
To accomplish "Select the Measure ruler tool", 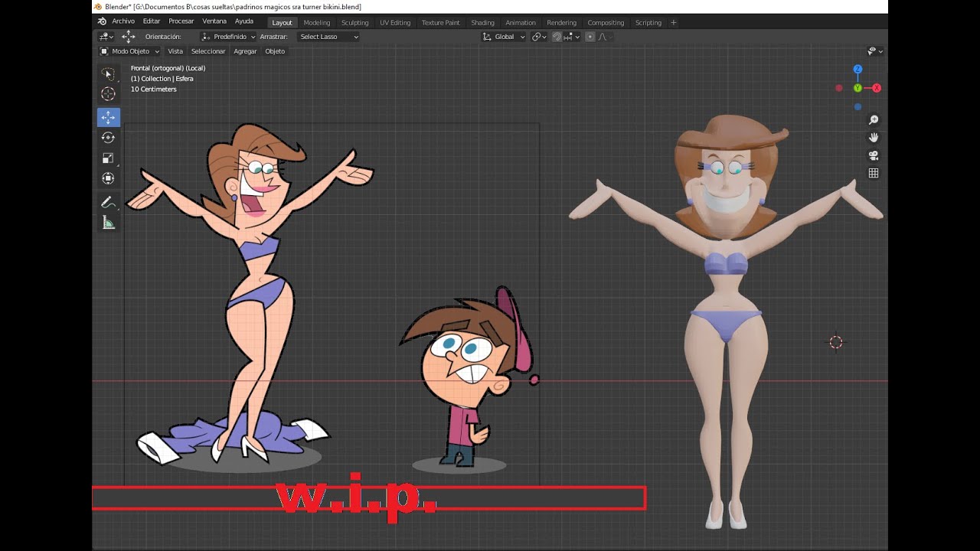I will tap(108, 223).
